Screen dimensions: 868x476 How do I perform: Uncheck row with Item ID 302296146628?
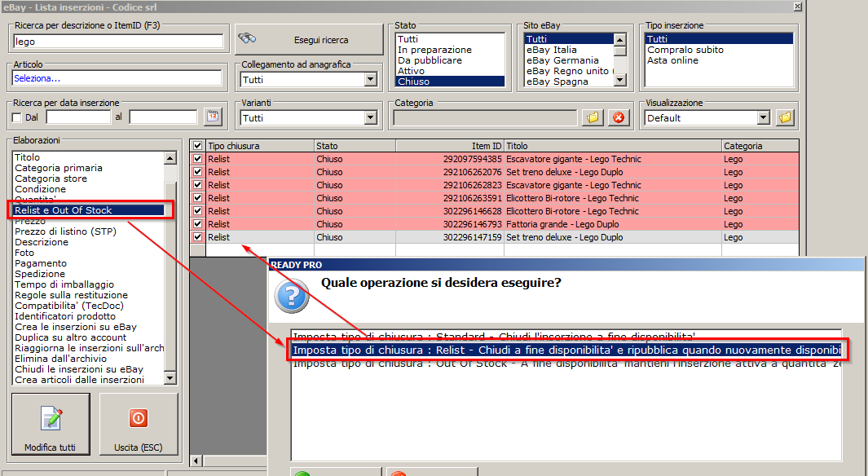197,211
